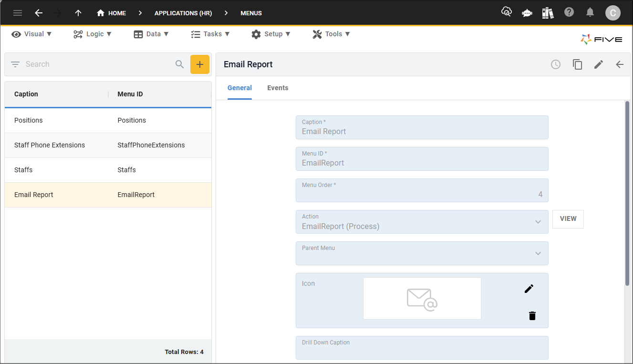Edit the menu icon using the pencil
633x364 pixels.
529,288
